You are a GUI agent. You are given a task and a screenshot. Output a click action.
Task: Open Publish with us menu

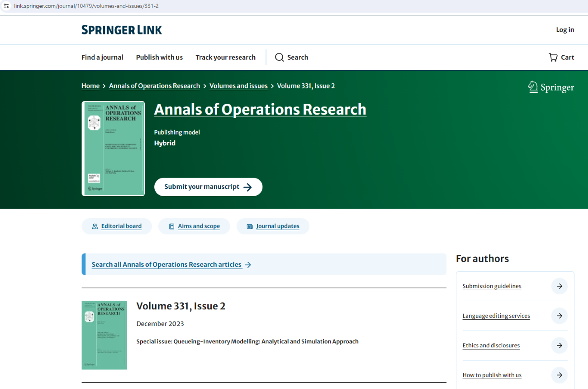pos(159,57)
